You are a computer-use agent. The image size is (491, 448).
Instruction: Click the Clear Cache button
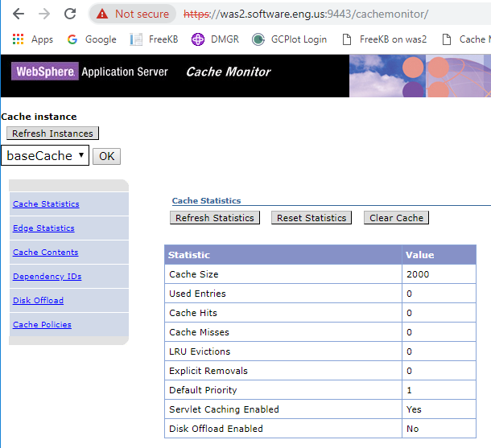[x=397, y=218]
